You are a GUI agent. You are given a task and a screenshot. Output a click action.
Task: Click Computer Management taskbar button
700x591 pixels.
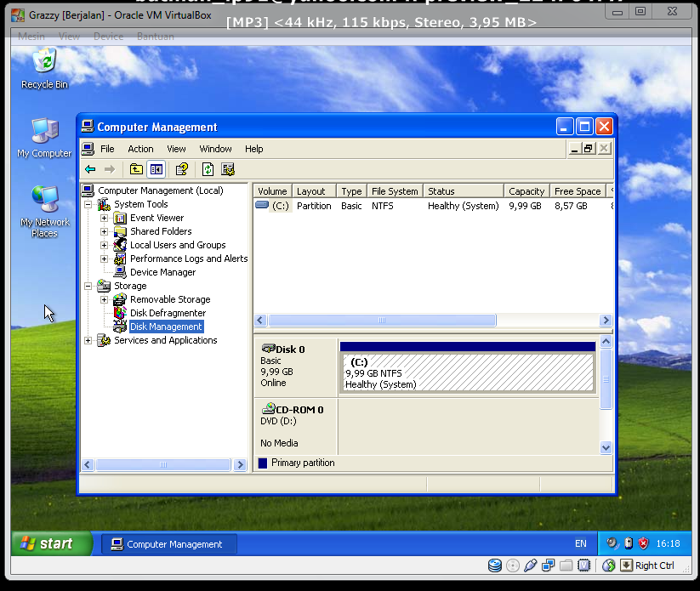click(x=169, y=544)
